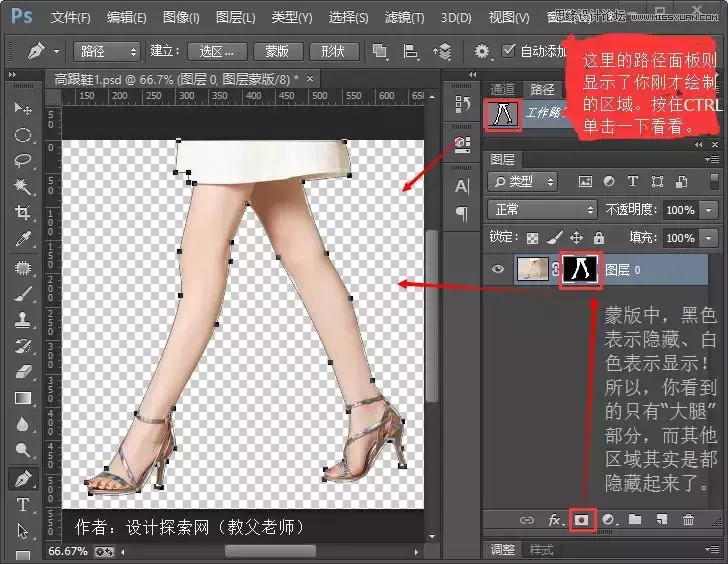Image resolution: width=728 pixels, height=564 pixels.
Task: Switch to the 样式 tab
Action: 541,550
